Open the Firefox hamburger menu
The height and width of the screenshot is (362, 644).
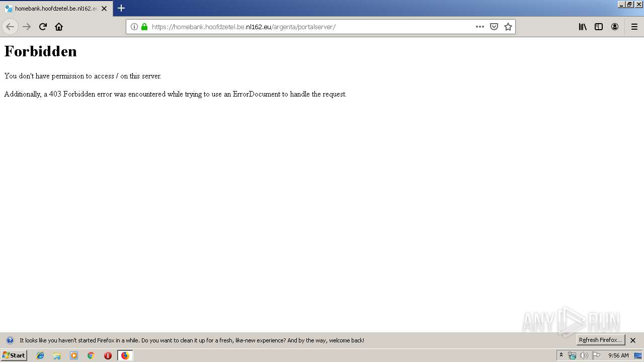[x=634, y=27]
